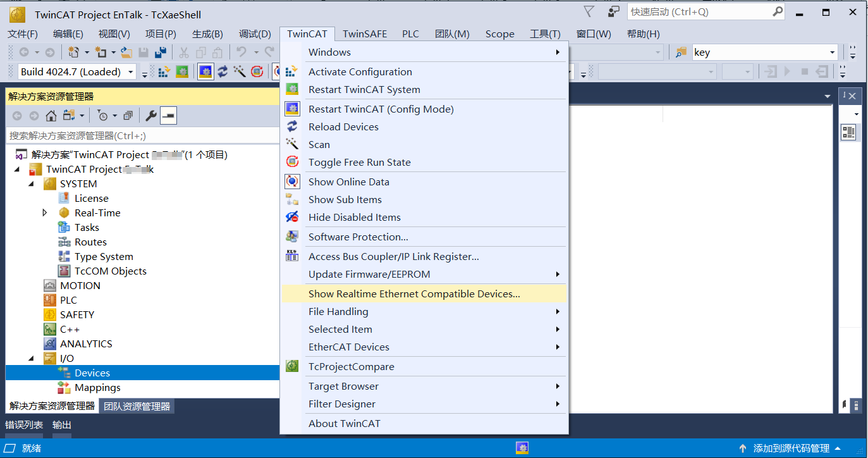Viewport: 868px width, 458px height.
Task: Click the Access Bus Coupler register menu icon
Action: point(292,256)
